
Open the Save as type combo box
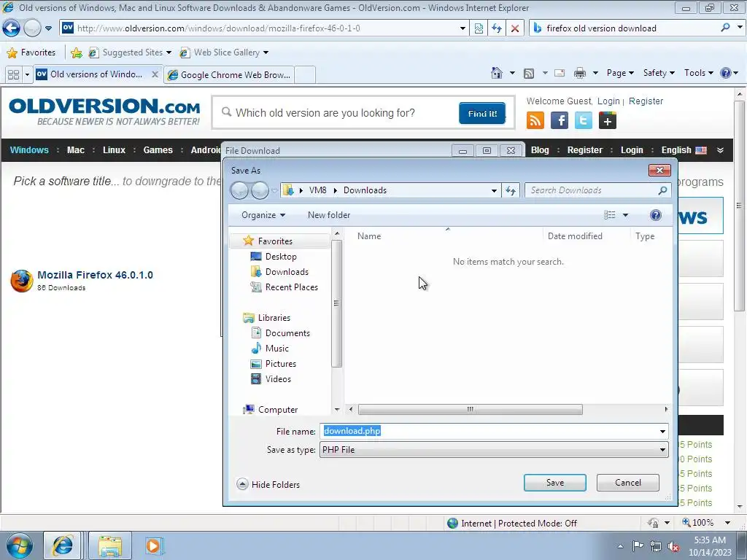pos(494,449)
